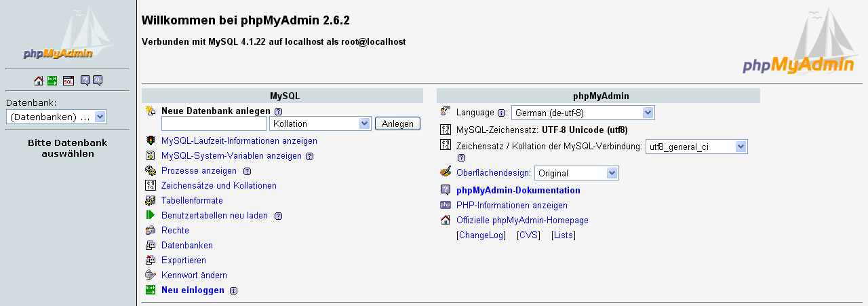868x306 pixels.
Task: Click the phpMyAdmin sailboat logo in the sidebar
Action: (x=58, y=34)
